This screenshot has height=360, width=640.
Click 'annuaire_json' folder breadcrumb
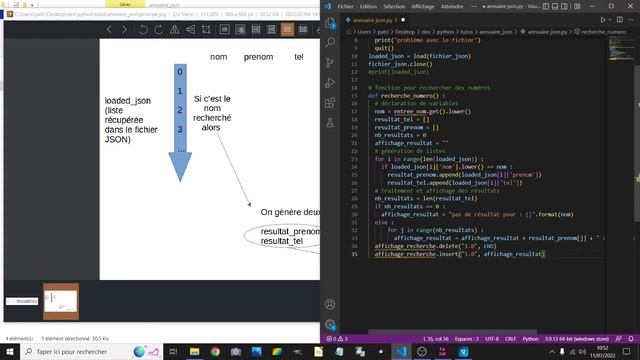point(496,31)
